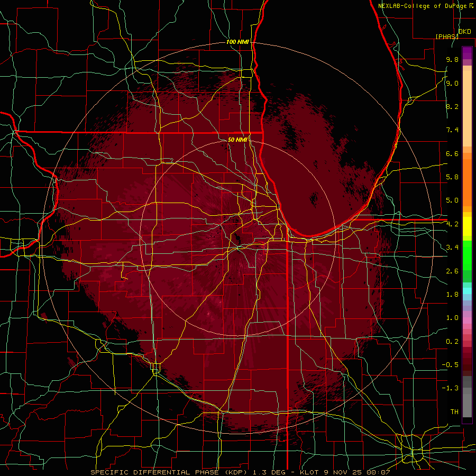The height and width of the screenshot is (476, 476).
Task: Click the 4.2 value on the color scale
Action: tap(452, 224)
